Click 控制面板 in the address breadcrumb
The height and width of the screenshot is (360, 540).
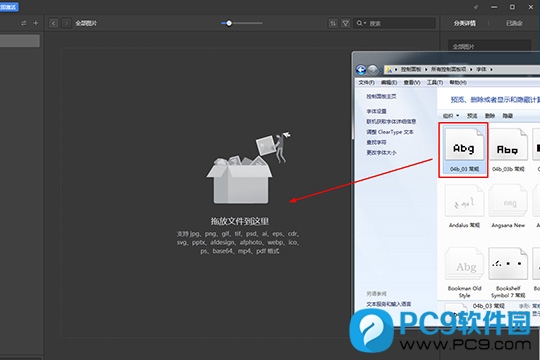411,70
